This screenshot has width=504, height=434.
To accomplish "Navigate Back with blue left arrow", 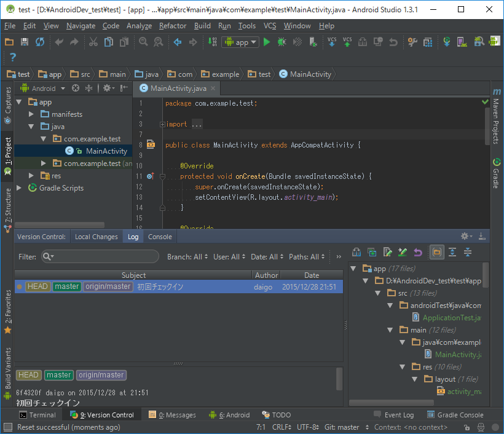I will (178, 42).
